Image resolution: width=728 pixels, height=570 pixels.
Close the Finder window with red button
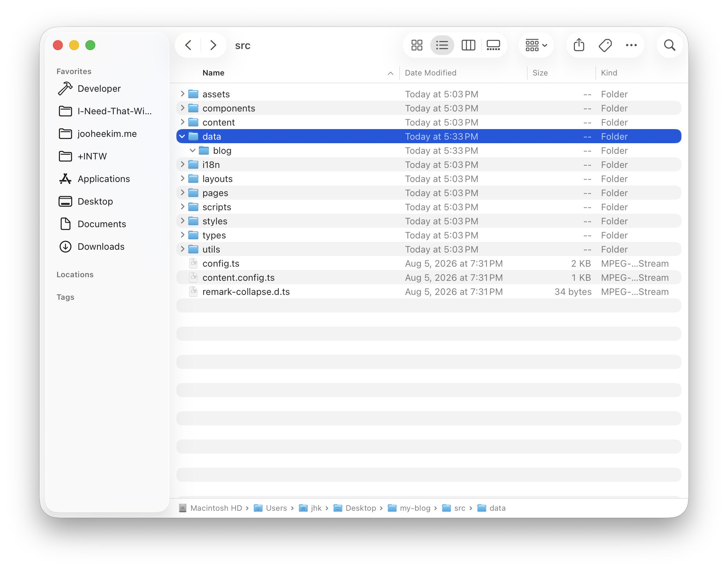point(58,45)
